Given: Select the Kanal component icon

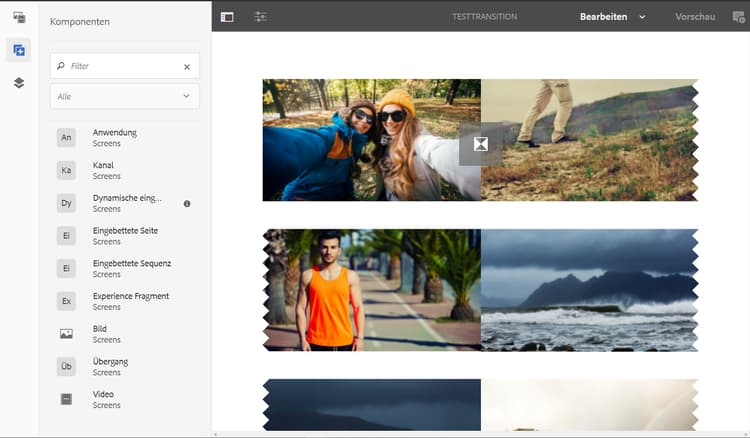Looking at the screenshot, I should [66, 170].
